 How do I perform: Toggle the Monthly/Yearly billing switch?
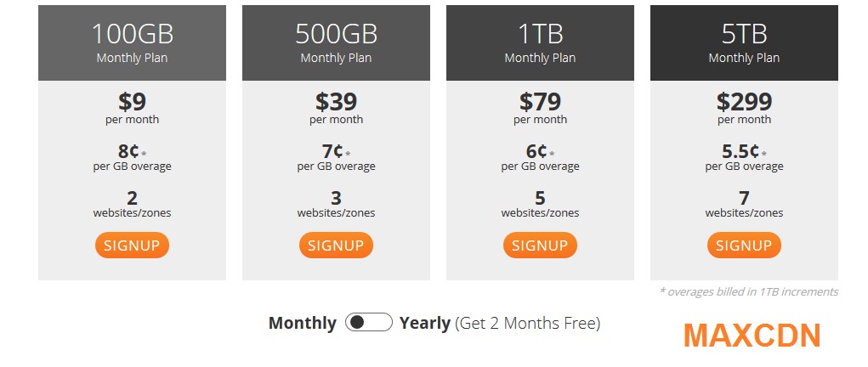coord(369,322)
